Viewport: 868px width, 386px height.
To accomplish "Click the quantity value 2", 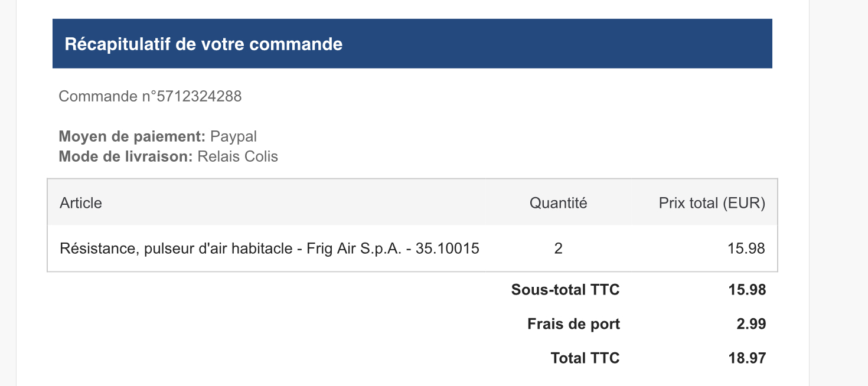I will [x=558, y=248].
